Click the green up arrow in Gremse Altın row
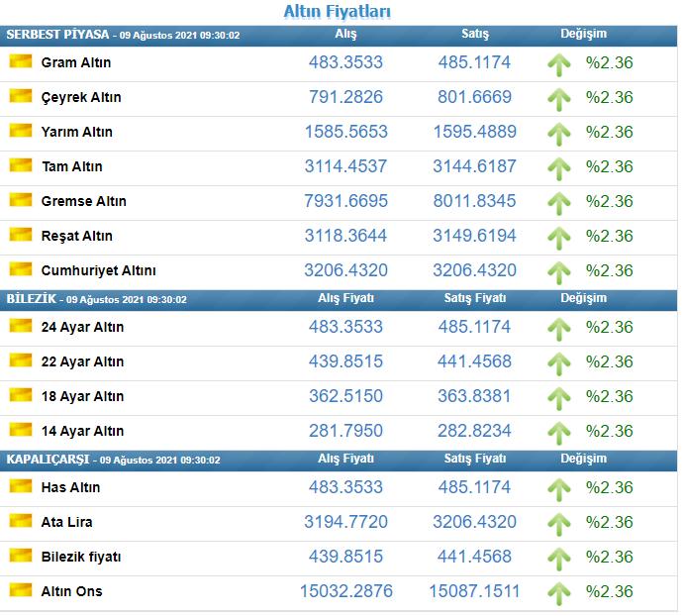Screen dimensions: 684x616 pos(559,204)
